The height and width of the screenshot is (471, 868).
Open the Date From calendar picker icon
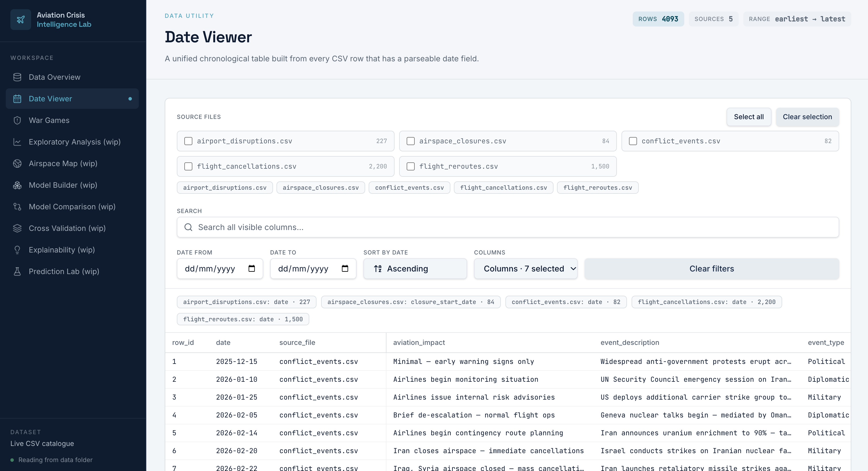pyautogui.click(x=252, y=269)
